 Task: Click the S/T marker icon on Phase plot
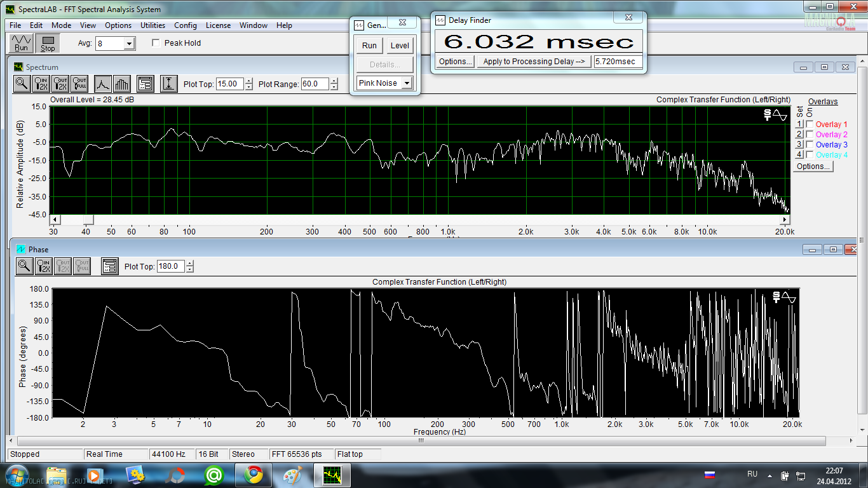coord(776,297)
